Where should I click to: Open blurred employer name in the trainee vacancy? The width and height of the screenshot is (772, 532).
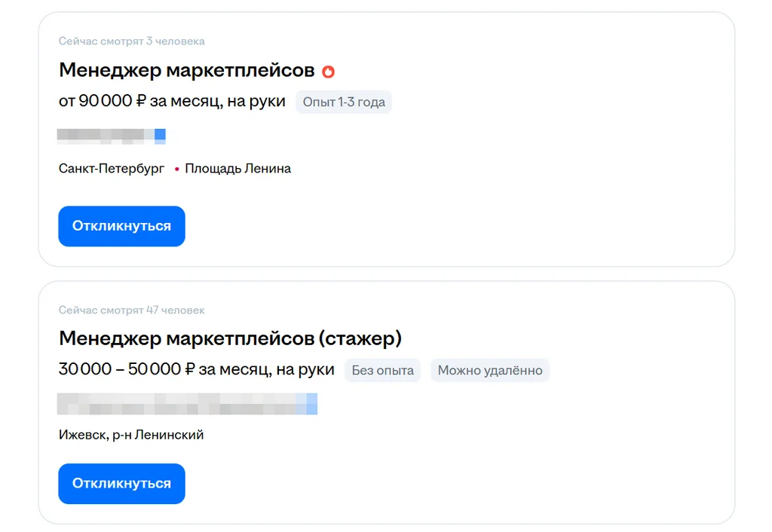pyautogui.click(x=187, y=404)
